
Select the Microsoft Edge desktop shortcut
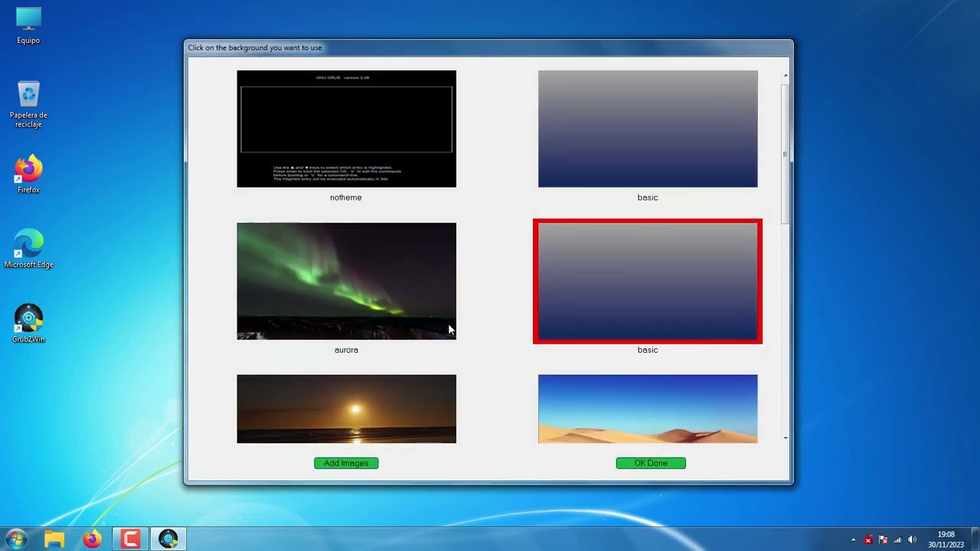tap(28, 248)
